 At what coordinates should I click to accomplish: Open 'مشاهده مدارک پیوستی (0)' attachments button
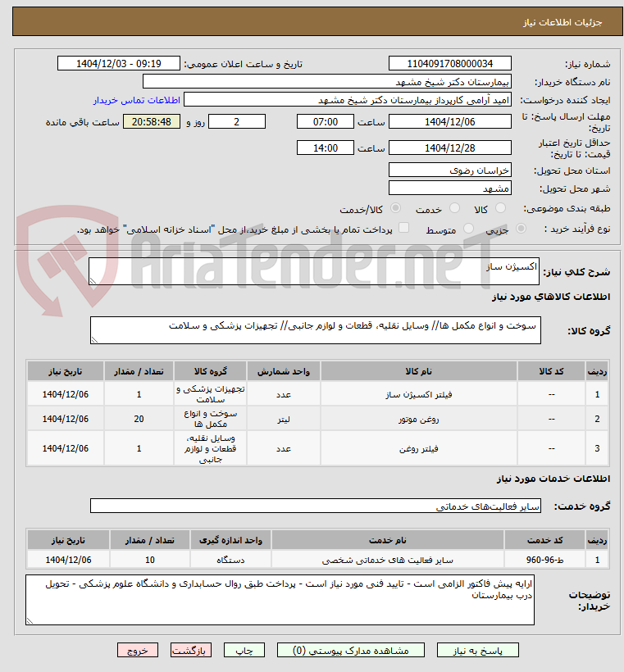click(351, 650)
